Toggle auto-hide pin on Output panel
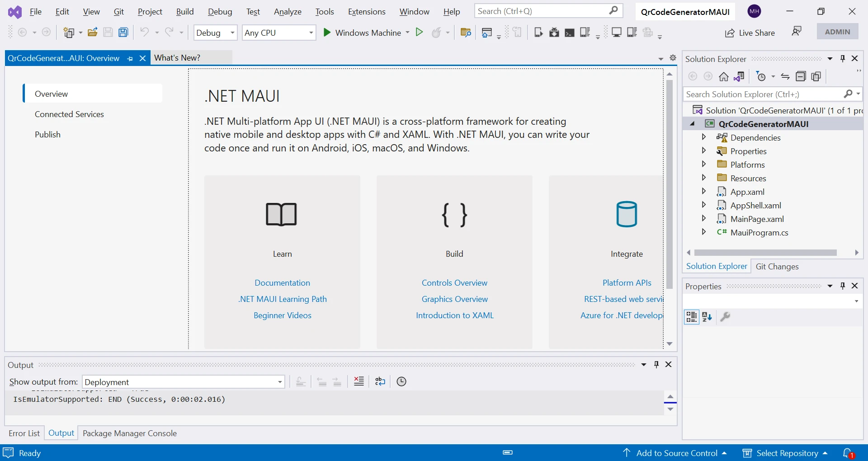This screenshot has width=868, height=461. click(656, 365)
